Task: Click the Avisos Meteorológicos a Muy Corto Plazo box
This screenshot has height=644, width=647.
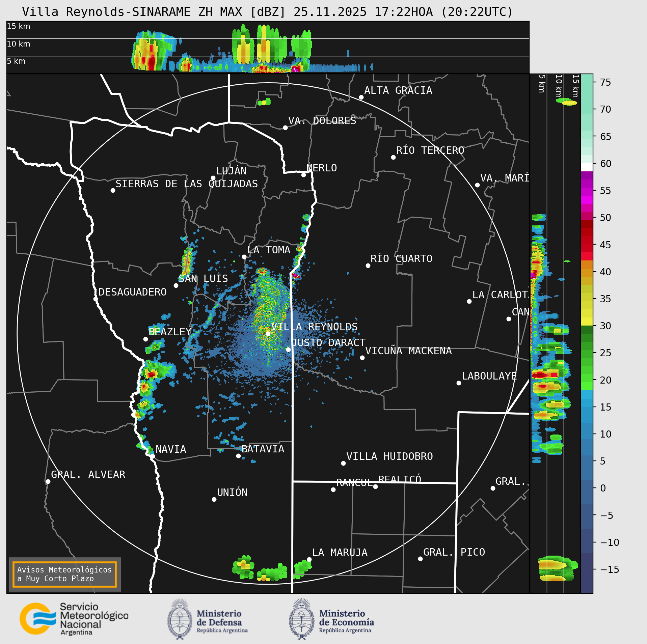Action: pos(64,574)
